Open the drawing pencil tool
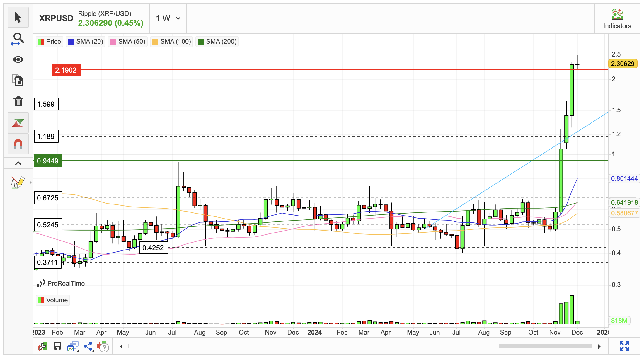644x358 pixels. coord(18,182)
